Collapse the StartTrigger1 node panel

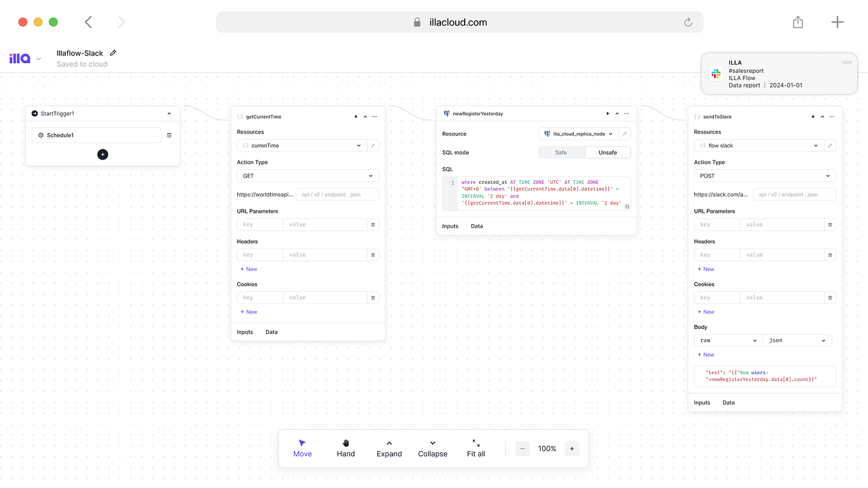pyautogui.click(x=169, y=113)
